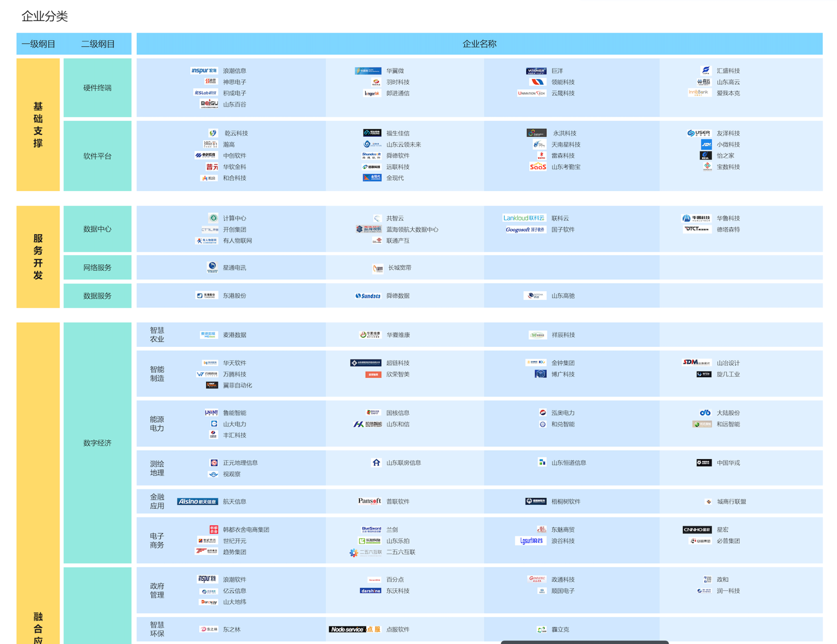Click the 舜德软件 Shundesoft logo
Viewport: 837px width, 644px height.
point(371,155)
